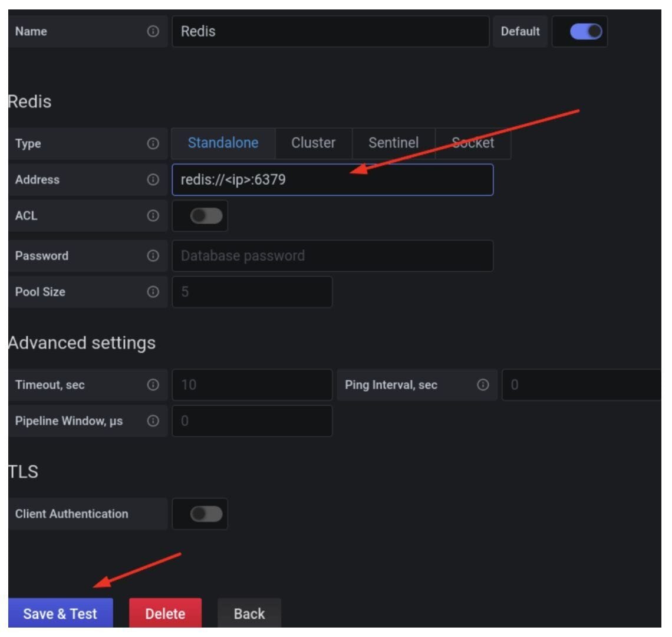Viewport: 672px width, 637px height.
Task: Switch to the Cluster connection type
Action: tap(313, 142)
